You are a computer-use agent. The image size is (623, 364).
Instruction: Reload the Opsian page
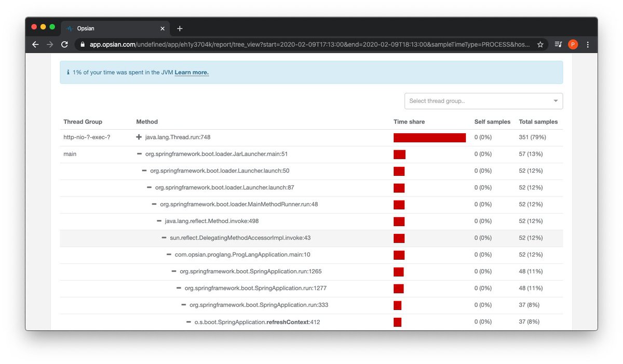64,45
